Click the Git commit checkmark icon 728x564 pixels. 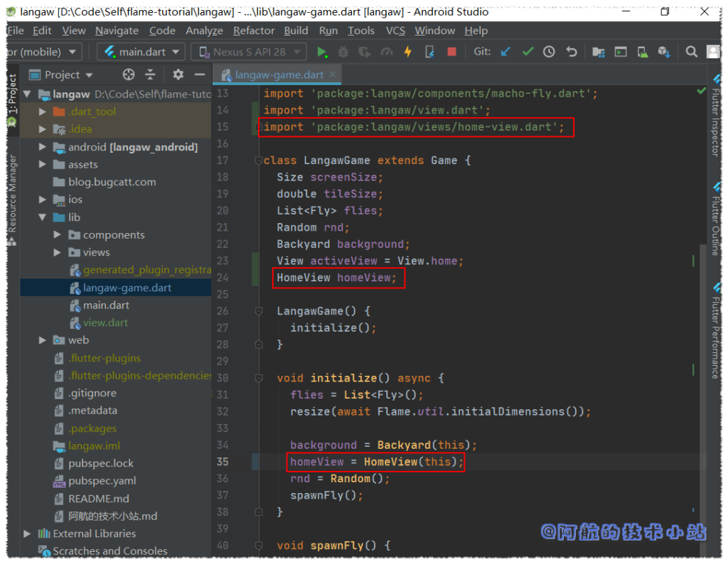pyautogui.click(x=528, y=52)
